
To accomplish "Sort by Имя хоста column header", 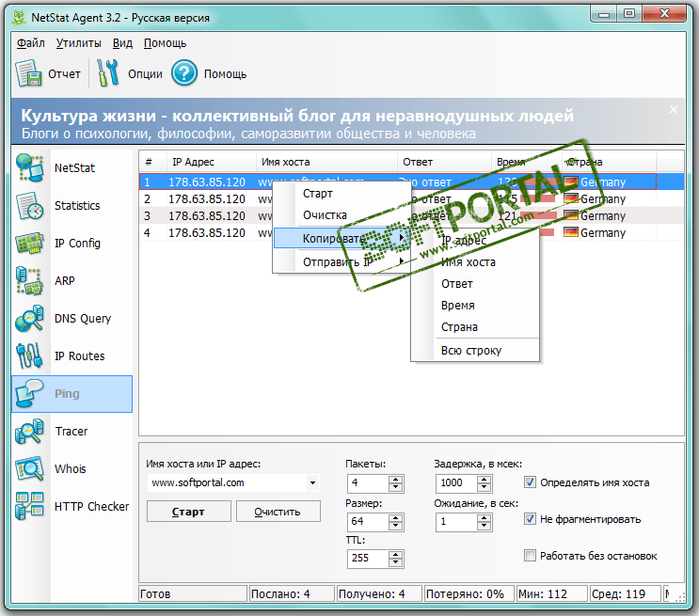I will pyautogui.click(x=326, y=162).
